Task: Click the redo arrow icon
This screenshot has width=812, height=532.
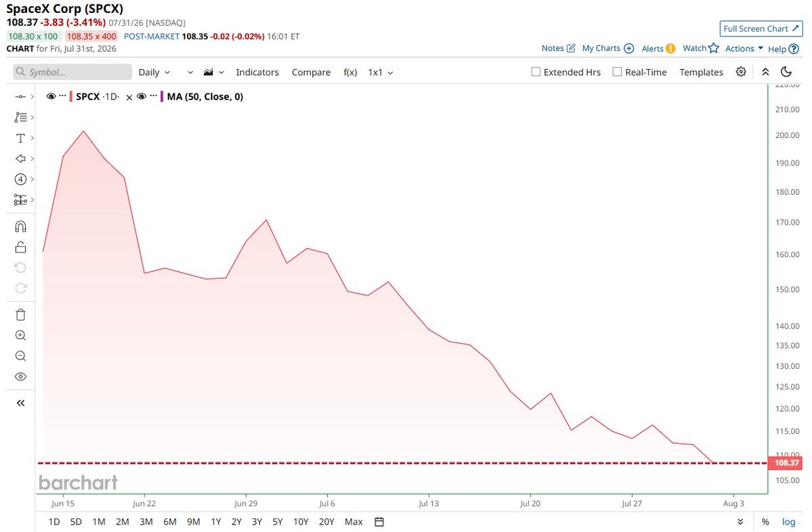Action: point(20,288)
